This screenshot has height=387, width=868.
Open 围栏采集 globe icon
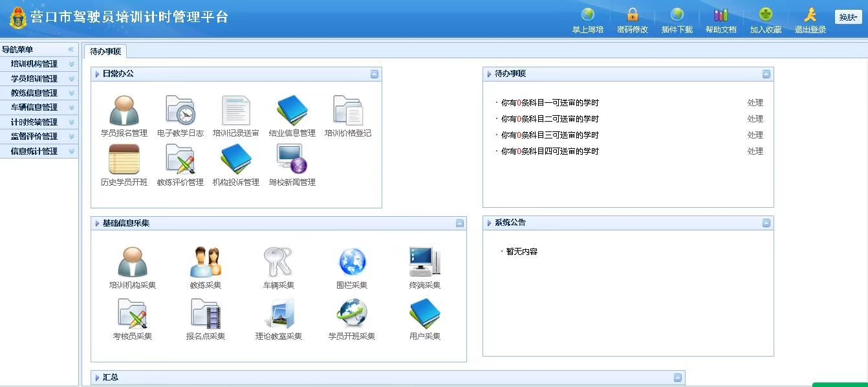pos(352,262)
